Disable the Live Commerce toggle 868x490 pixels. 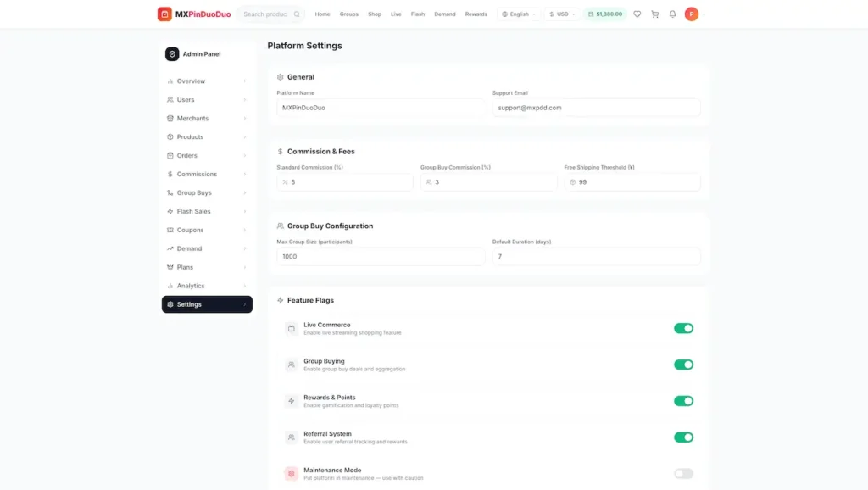click(684, 328)
